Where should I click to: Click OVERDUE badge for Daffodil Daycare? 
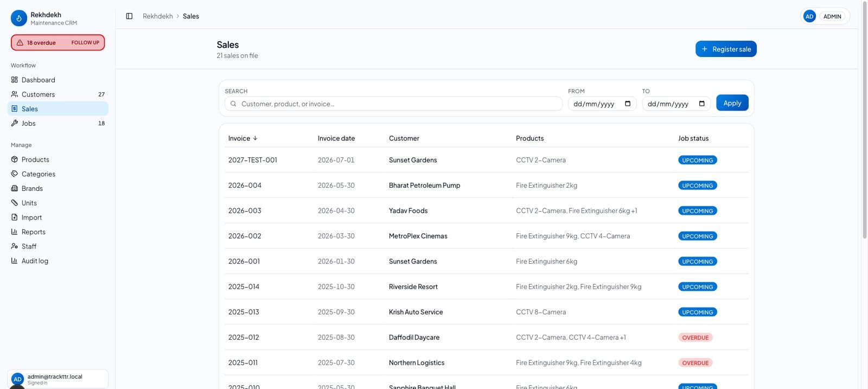(695, 337)
